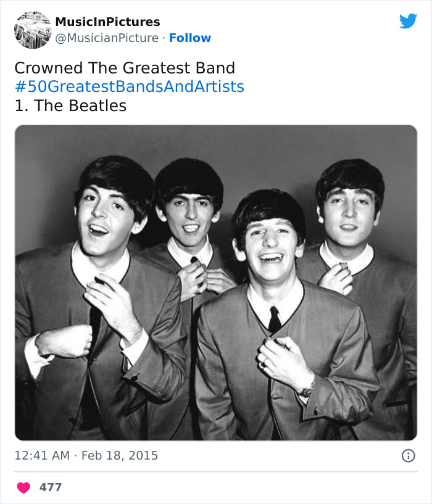Like the tweet with the heart icon

23,487
